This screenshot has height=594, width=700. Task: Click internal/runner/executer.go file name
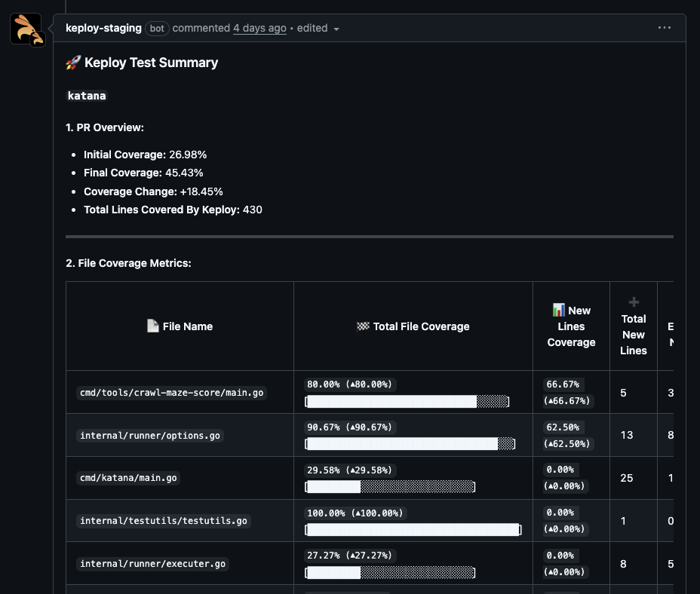coord(152,564)
